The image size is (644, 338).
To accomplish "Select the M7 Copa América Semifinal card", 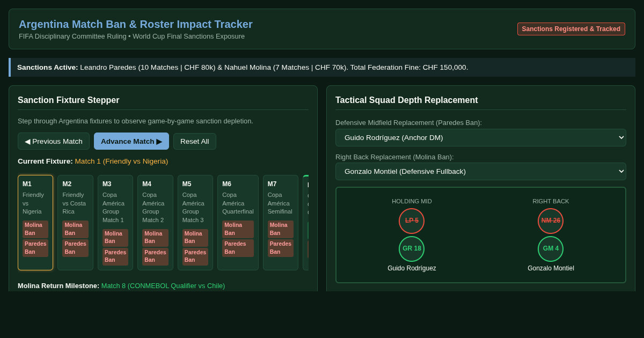I will tap(281, 223).
